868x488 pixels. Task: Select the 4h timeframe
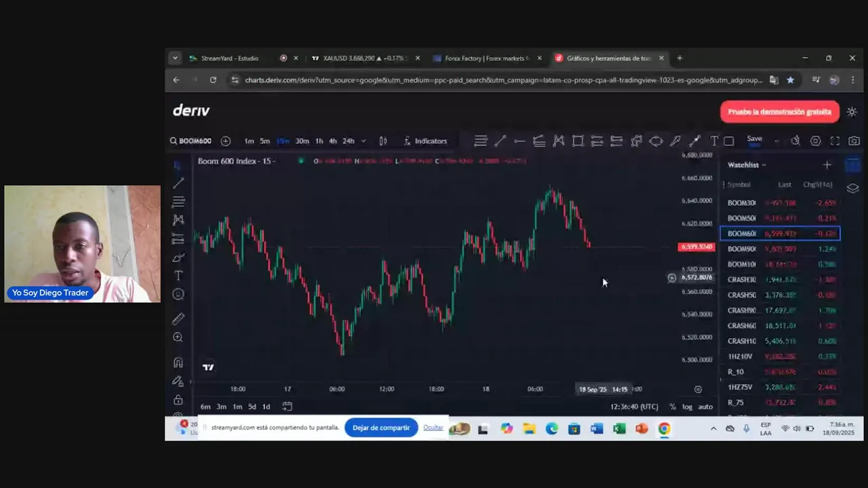coord(333,141)
